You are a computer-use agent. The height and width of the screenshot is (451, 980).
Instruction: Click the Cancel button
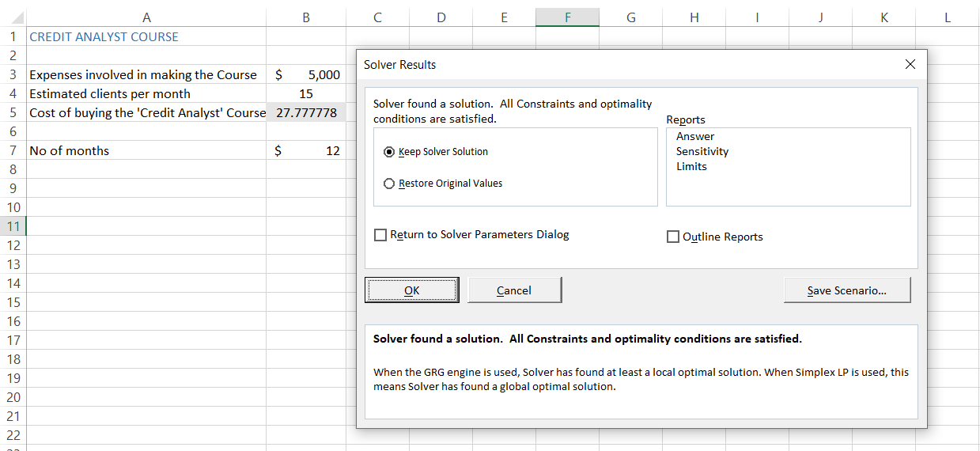click(514, 290)
